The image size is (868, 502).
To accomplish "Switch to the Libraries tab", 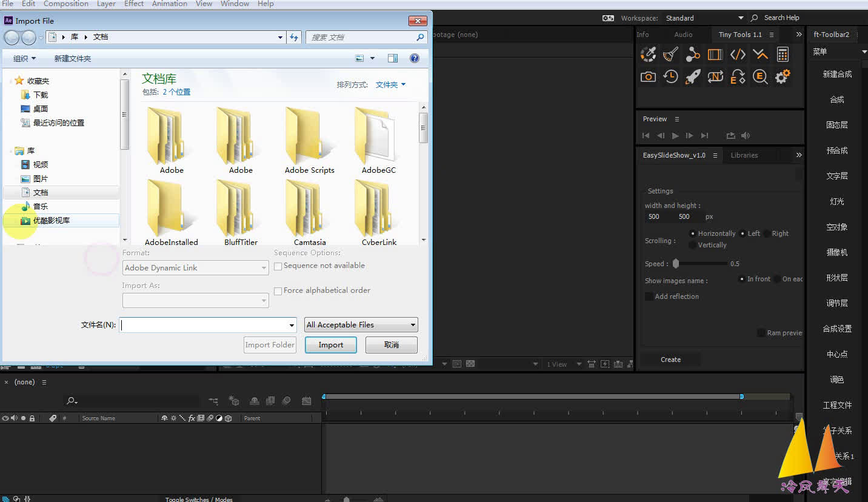I will point(744,155).
